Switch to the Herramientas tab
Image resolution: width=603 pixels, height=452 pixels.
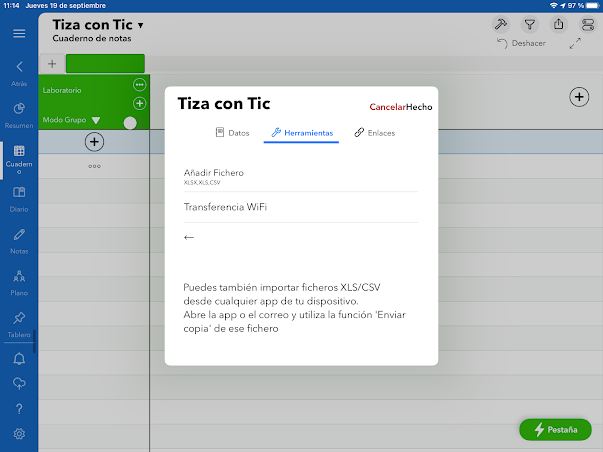point(302,133)
